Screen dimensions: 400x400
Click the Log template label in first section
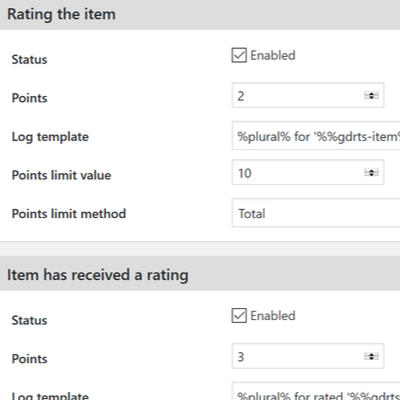[x=50, y=137]
